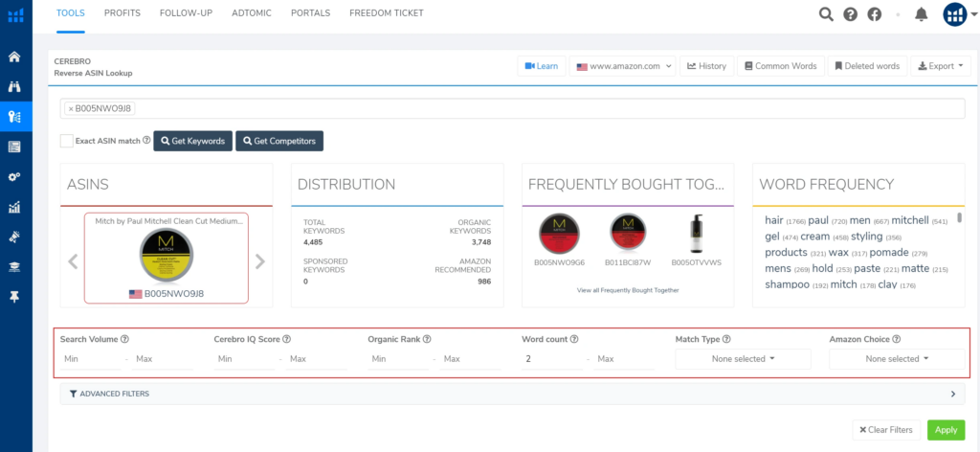
Task: Click the Word Frequency scrollbar
Action: pos(959,218)
